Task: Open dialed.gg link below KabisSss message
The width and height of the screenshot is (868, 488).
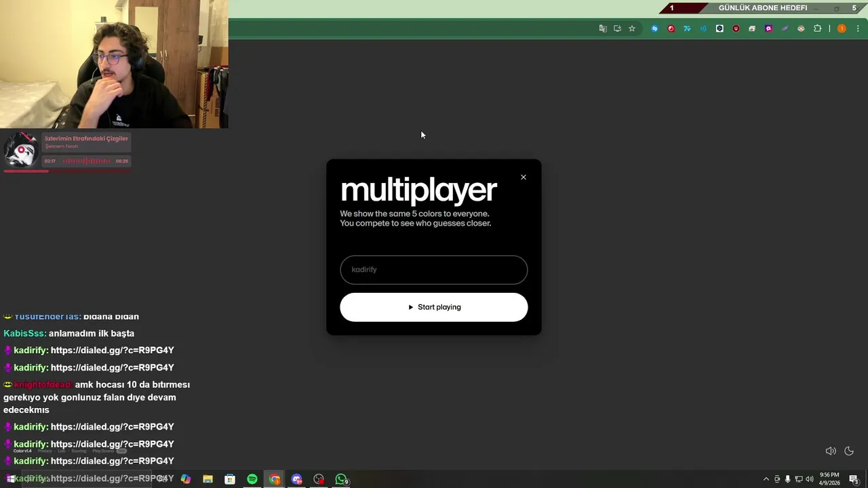Action: click(113, 350)
